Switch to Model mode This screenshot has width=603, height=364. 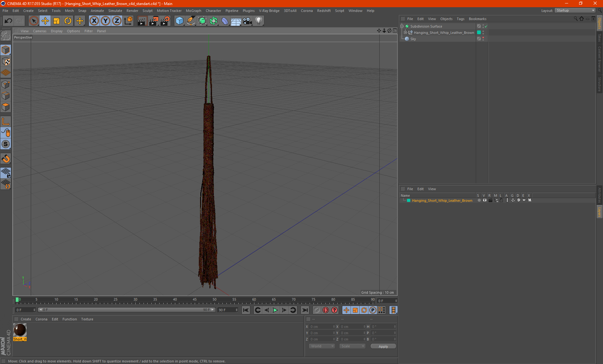[x=6, y=50]
